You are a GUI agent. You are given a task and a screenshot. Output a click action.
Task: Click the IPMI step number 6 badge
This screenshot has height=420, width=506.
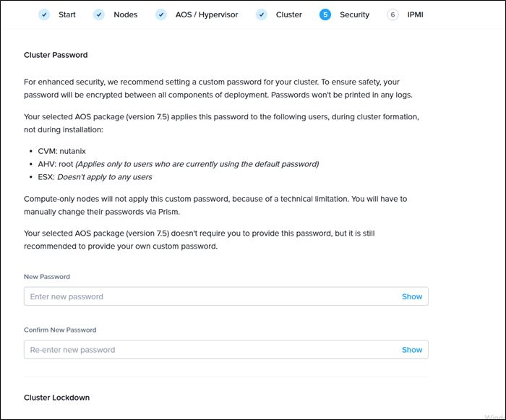[393, 14]
